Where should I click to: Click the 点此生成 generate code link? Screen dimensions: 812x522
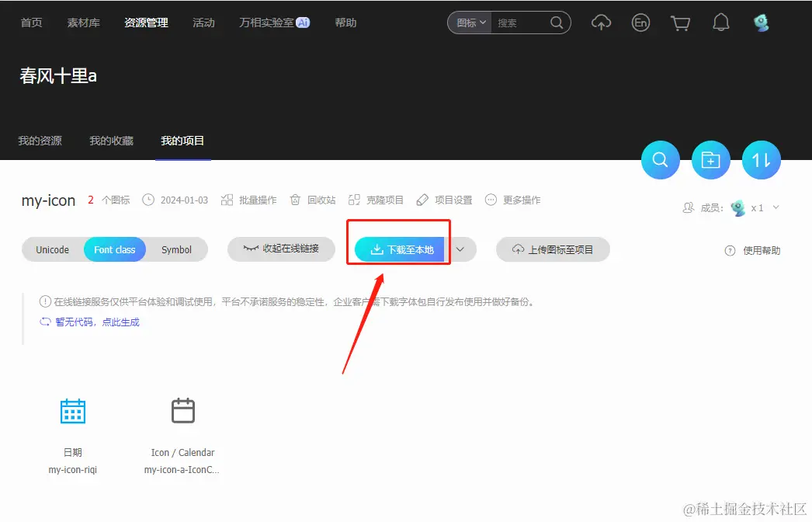pyautogui.click(x=121, y=322)
